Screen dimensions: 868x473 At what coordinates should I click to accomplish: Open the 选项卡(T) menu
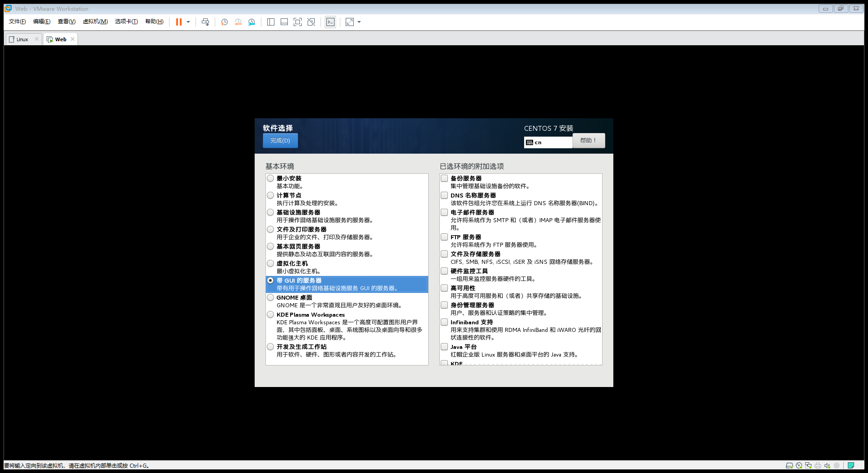click(x=126, y=21)
